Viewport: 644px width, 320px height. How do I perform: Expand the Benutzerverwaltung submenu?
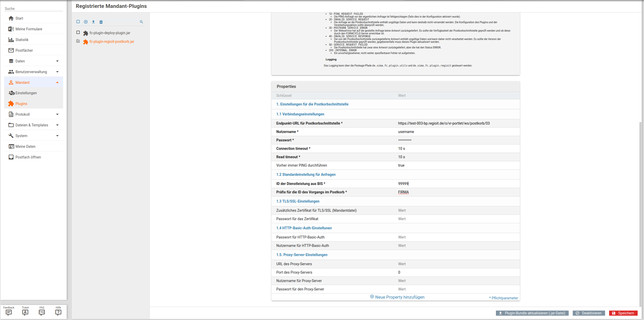click(57, 72)
